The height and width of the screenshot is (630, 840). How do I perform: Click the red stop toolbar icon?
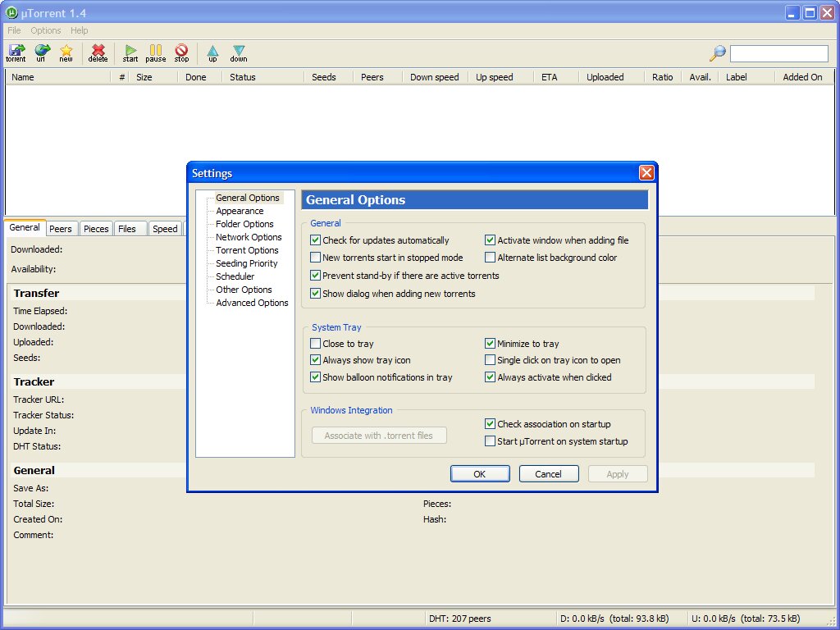[181, 52]
